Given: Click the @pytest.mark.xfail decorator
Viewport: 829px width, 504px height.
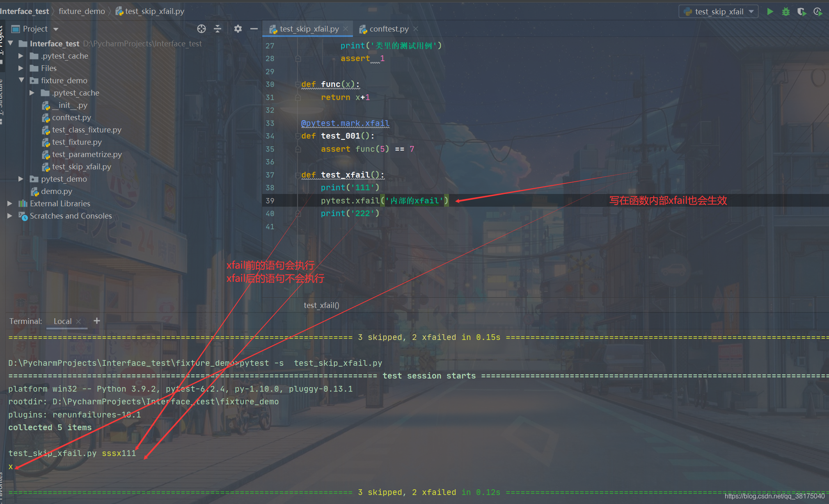Looking at the screenshot, I should click(x=345, y=123).
